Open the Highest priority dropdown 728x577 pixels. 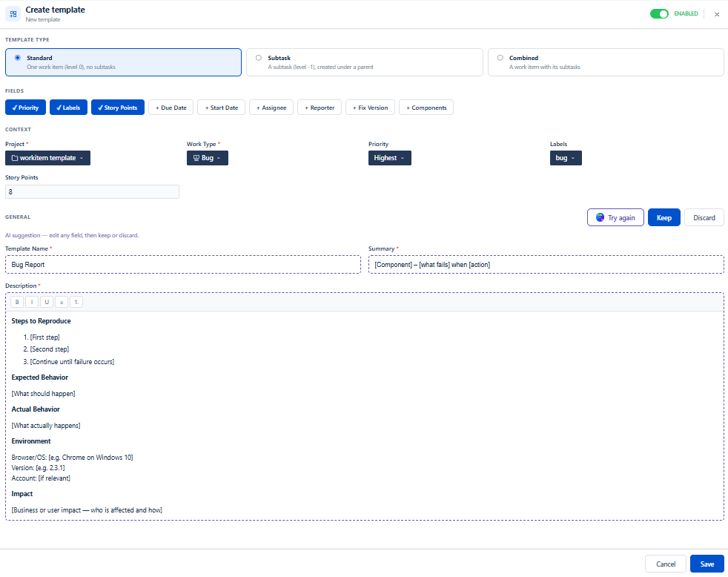click(389, 158)
